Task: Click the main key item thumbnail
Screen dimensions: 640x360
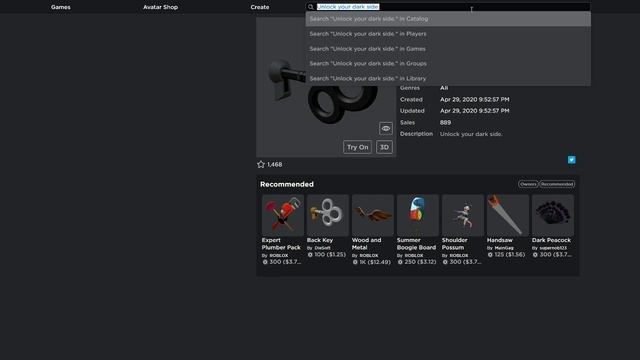Action: (x=326, y=87)
